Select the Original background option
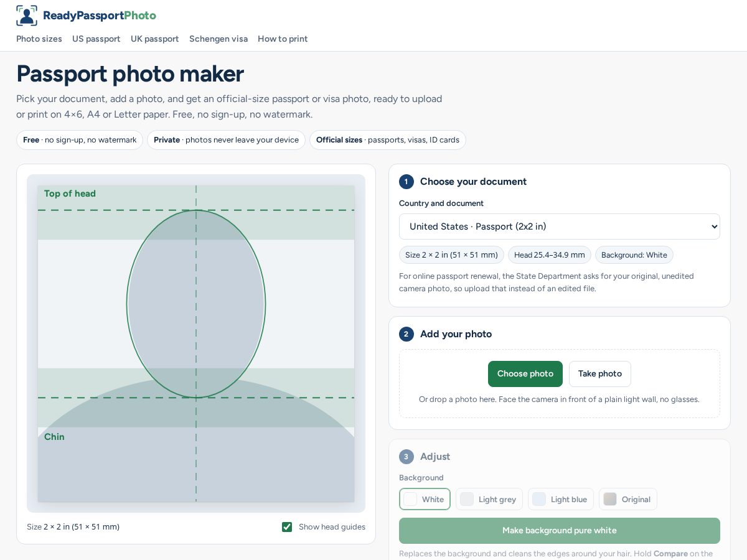 tap(628, 499)
